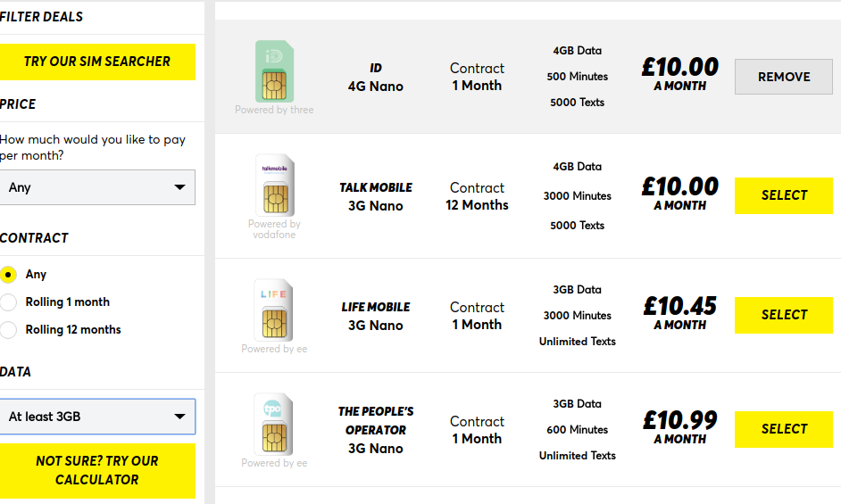Click the arrow on the price dropdown

pyautogui.click(x=179, y=187)
